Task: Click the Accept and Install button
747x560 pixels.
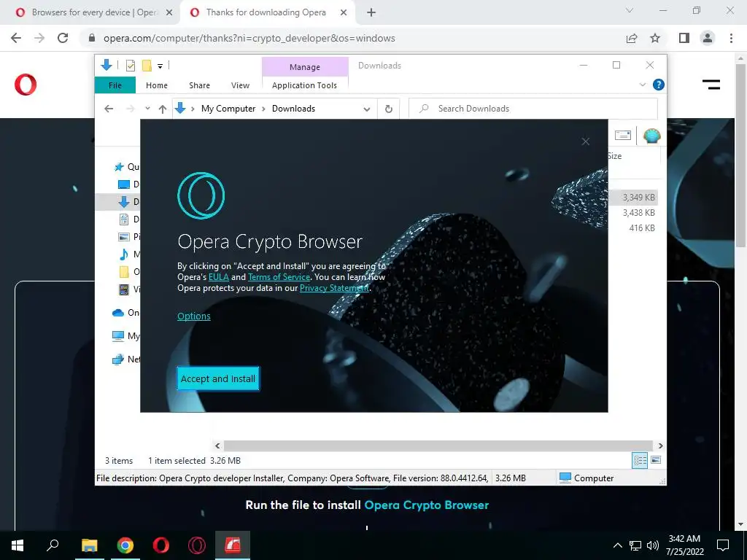Action: click(x=218, y=378)
